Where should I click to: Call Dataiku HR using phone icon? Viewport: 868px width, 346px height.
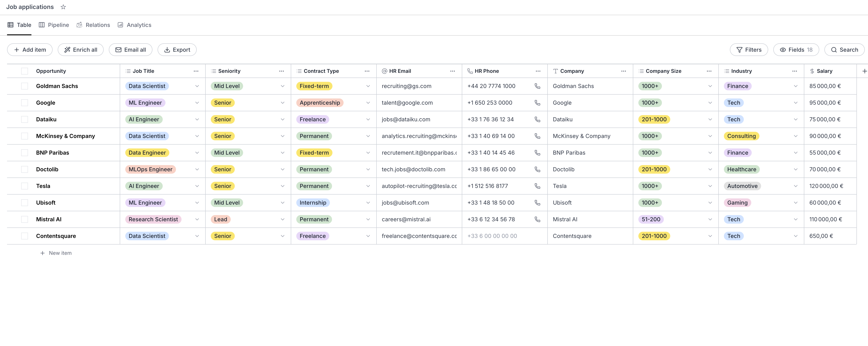click(537, 119)
